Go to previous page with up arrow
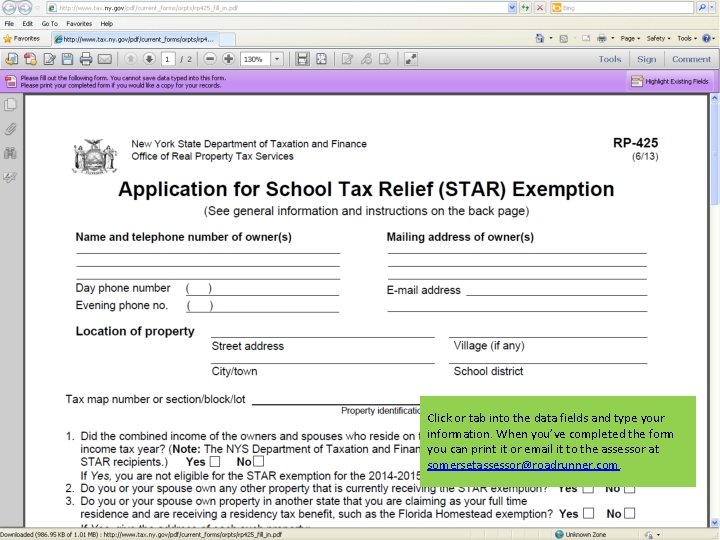This screenshot has width=720, height=540. 130,59
